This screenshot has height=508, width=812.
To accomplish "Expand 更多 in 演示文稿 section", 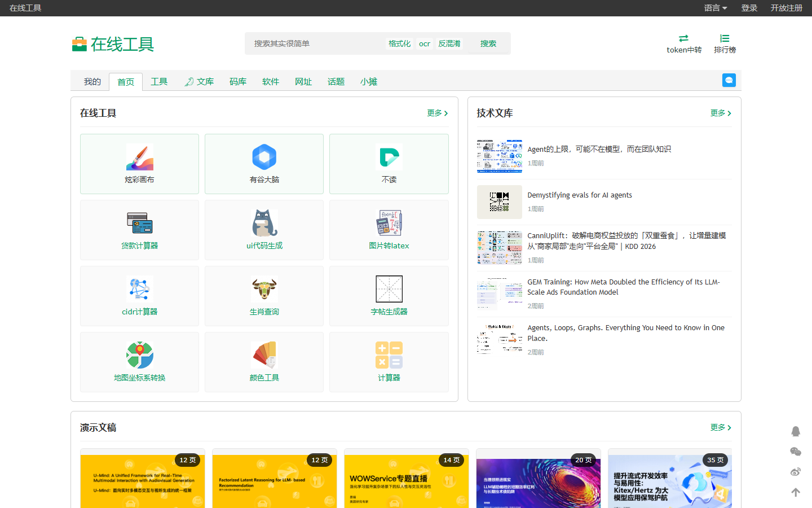I will 721,427.
